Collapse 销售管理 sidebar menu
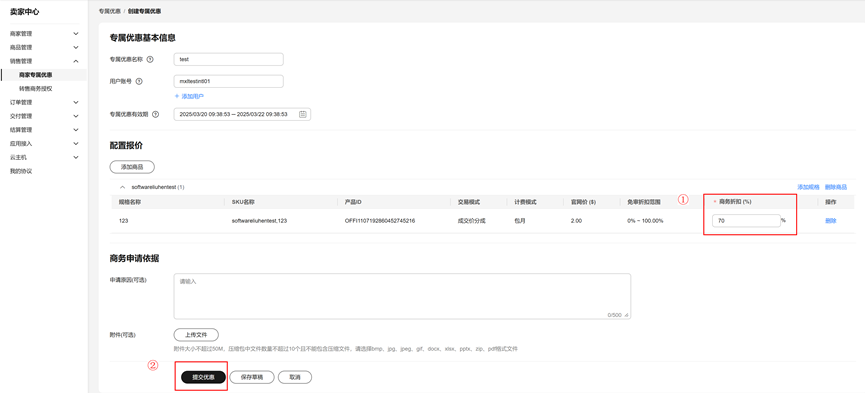This screenshot has height=393, width=865. pyautogui.click(x=76, y=61)
